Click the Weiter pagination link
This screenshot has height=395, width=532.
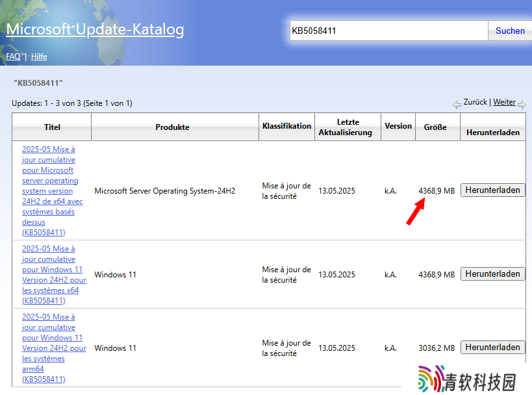[x=504, y=102]
